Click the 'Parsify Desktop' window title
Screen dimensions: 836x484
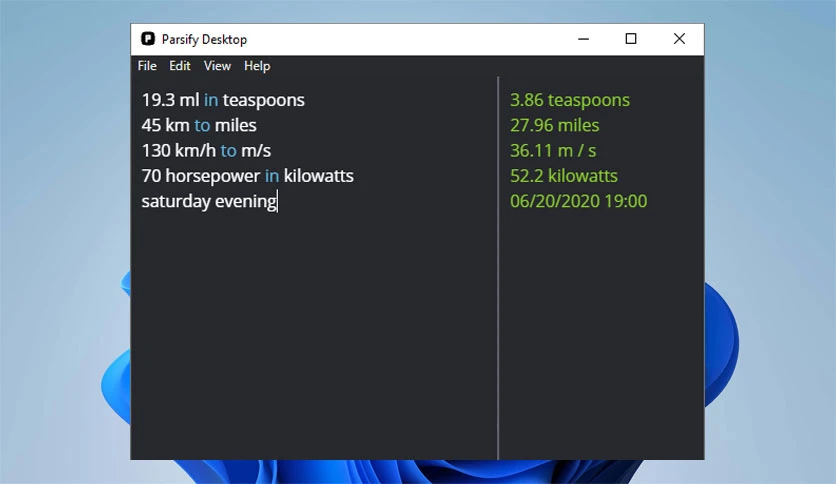(204, 39)
